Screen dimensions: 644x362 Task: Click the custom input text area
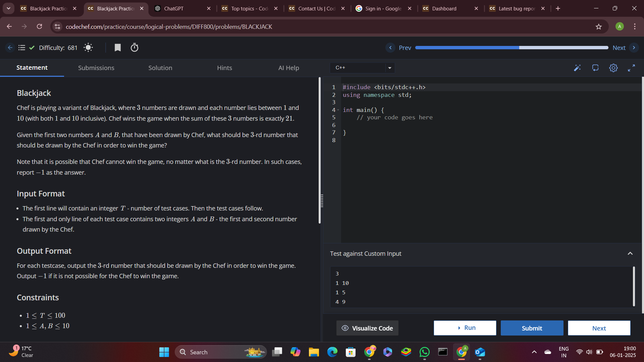(481, 287)
